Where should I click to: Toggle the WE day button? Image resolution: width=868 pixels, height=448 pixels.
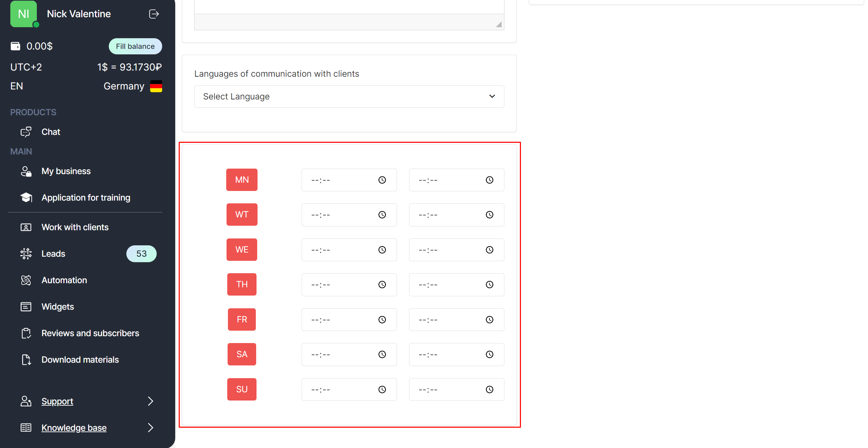[242, 249]
